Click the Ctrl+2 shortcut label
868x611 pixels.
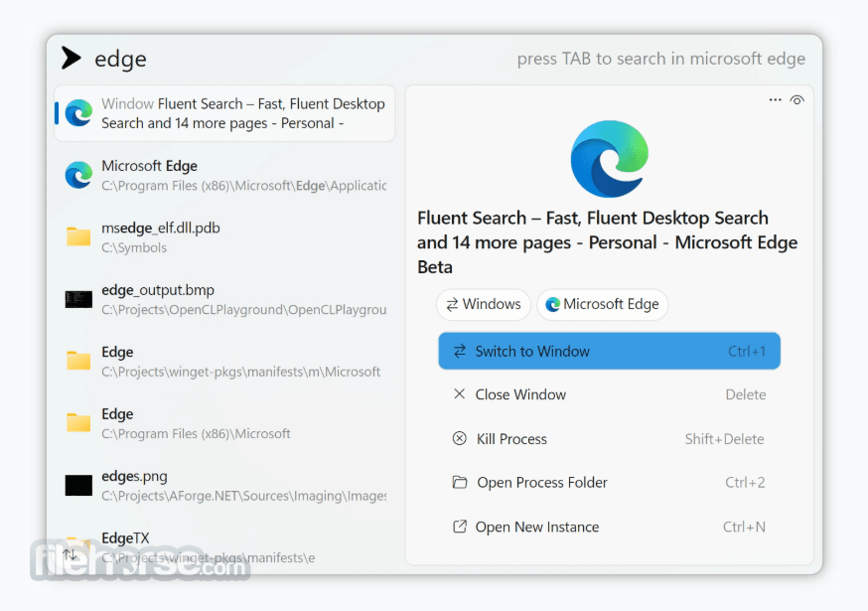(x=745, y=483)
